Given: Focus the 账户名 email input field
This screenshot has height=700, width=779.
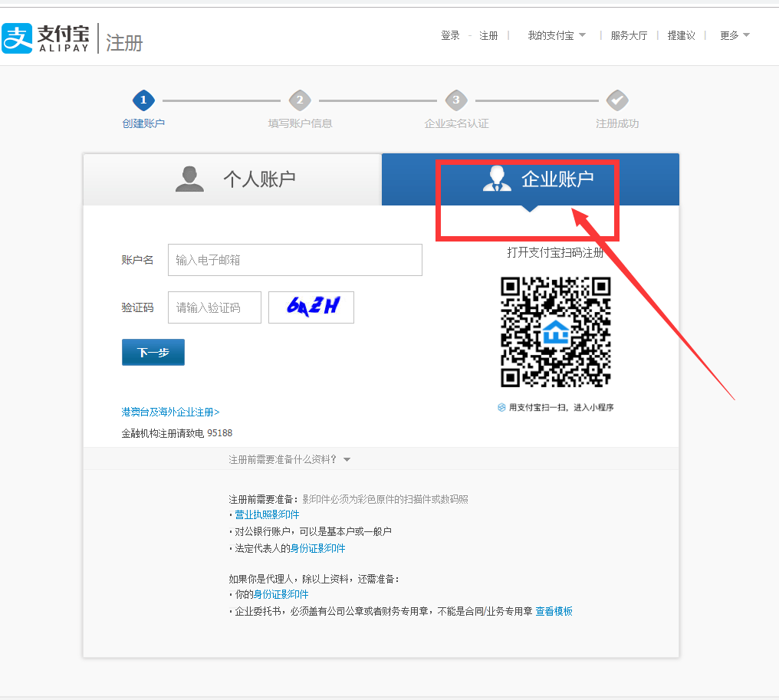Looking at the screenshot, I should [x=295, y=260].
